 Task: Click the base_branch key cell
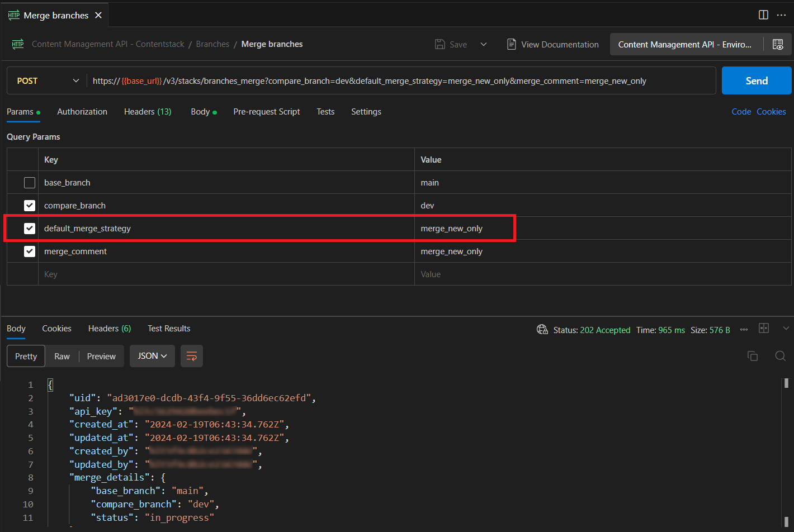click(x=226, y=183)
